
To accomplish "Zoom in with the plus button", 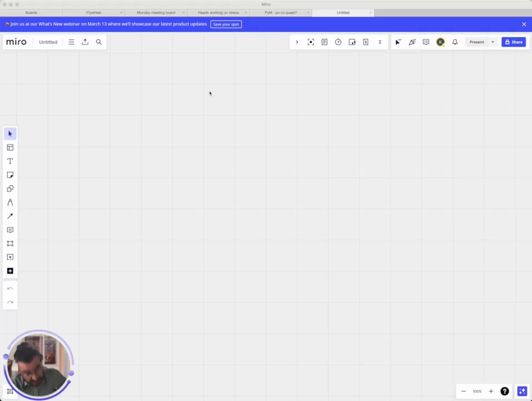I will tap(491, 391).
